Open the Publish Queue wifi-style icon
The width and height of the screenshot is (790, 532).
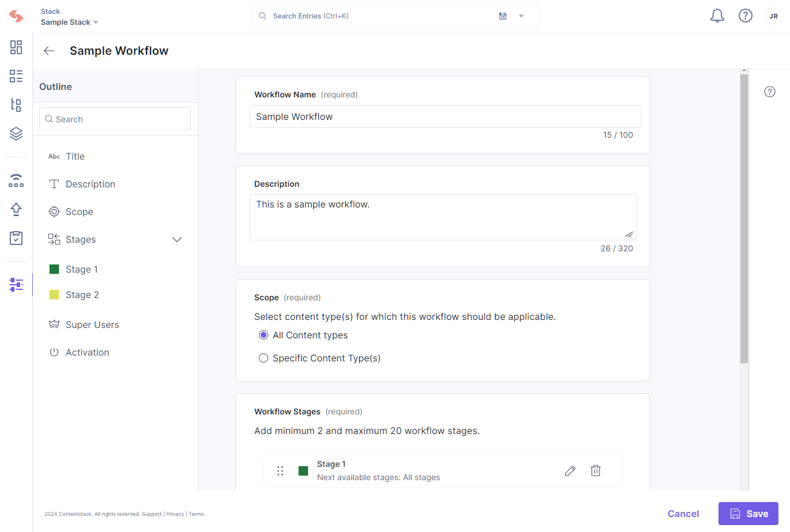click(16, 180)
